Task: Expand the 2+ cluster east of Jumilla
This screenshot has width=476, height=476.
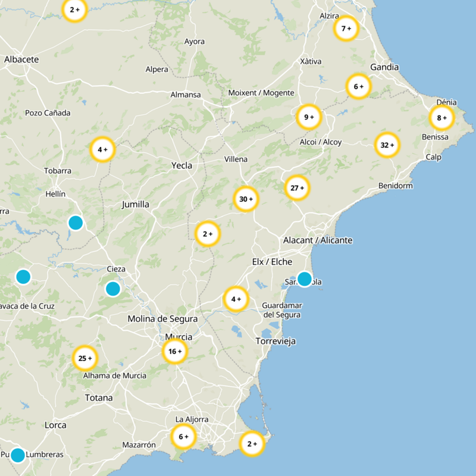Action: coord(208,234)
